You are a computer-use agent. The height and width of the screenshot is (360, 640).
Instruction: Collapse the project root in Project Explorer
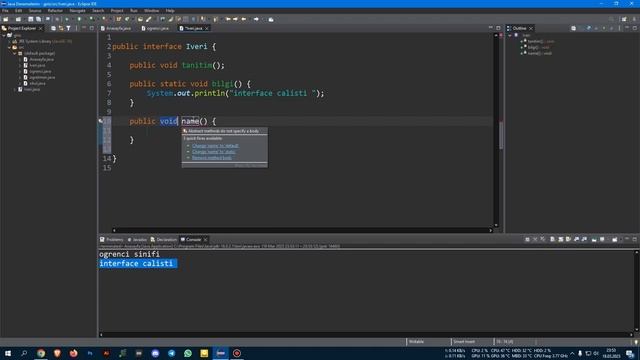pyautogui.click(x=4, y=36)
